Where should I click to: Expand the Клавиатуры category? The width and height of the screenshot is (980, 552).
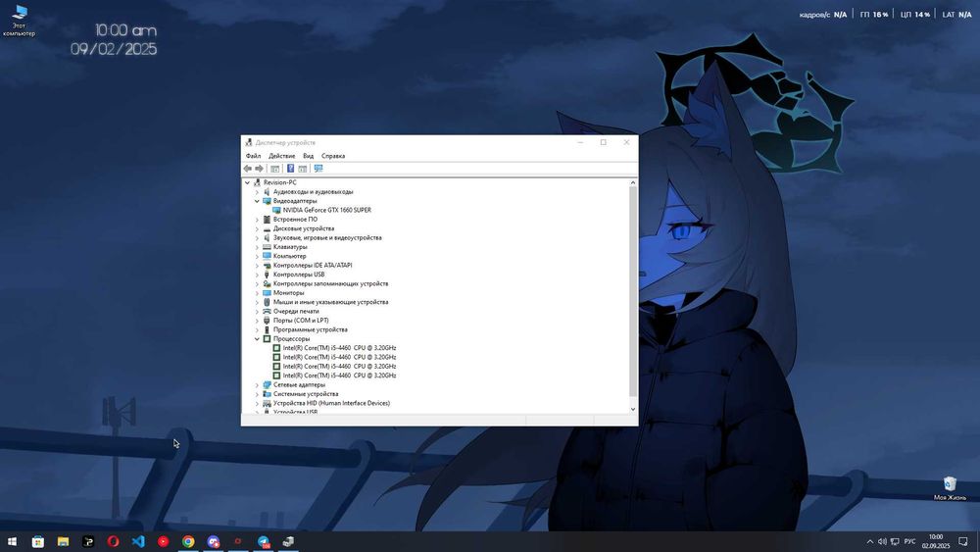coord(257,247)
